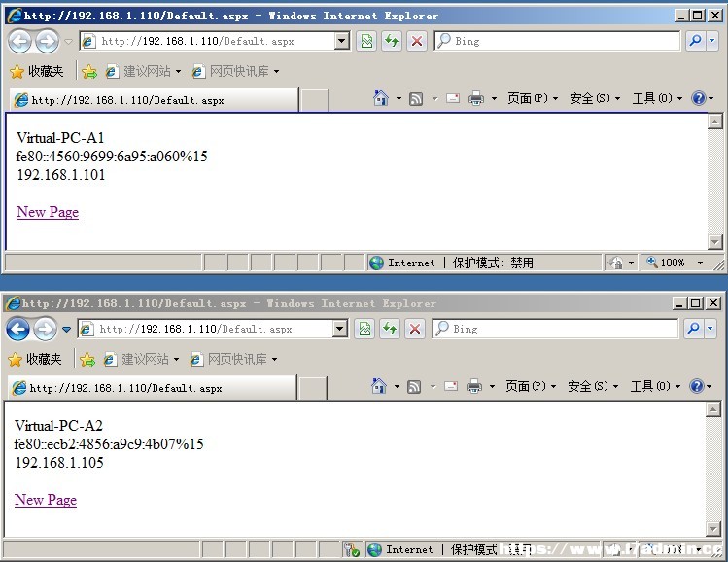Open 网页快讯库 link in bottom window

click(233, 360)
